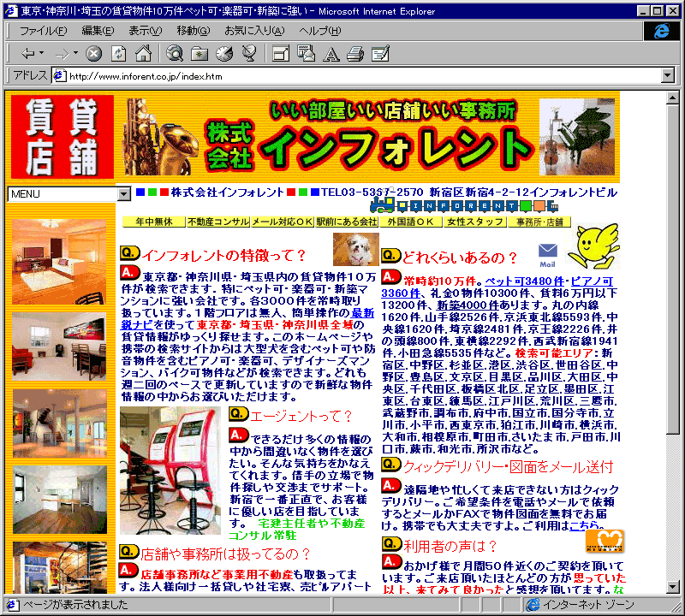The height and width of the screenshot is (616, 685).
Task: Go to Home page icon
Action: coord(143,54)
